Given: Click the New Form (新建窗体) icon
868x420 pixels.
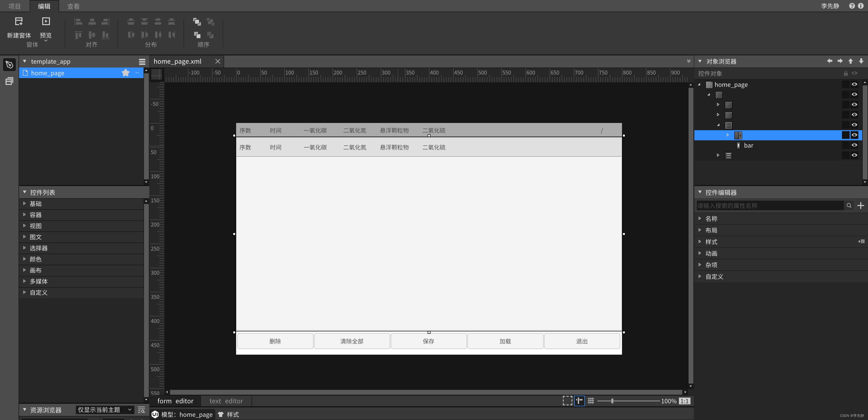Looking at the screenshot, I should [19, 21].
